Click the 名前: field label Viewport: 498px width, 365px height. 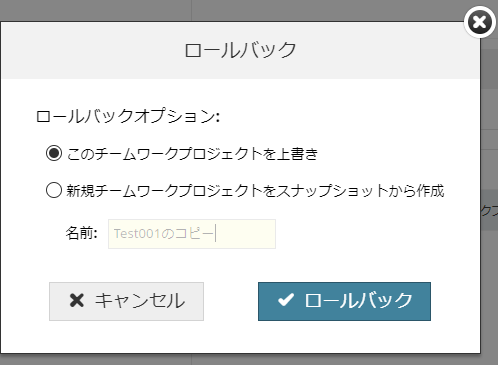(x=81, y=233)
